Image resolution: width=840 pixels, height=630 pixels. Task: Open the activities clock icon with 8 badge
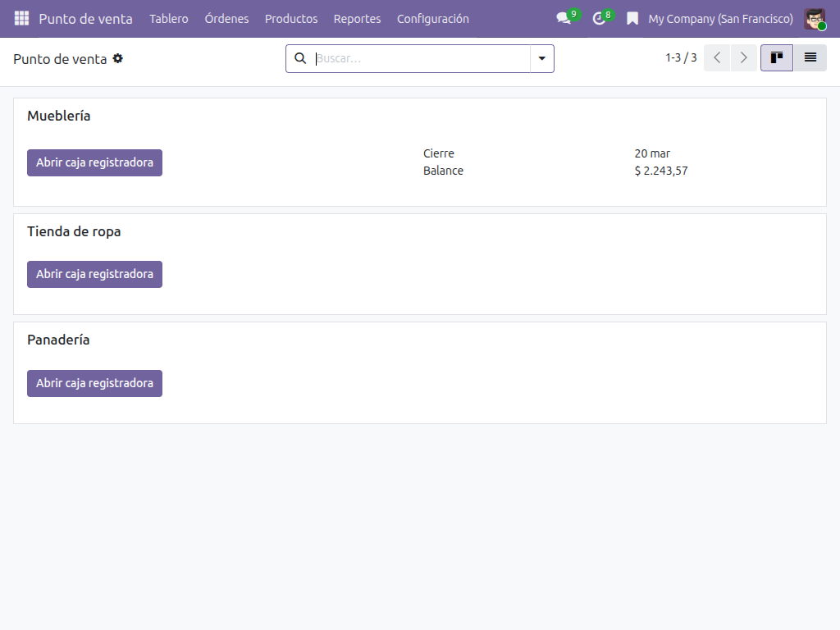coord(599,18)
